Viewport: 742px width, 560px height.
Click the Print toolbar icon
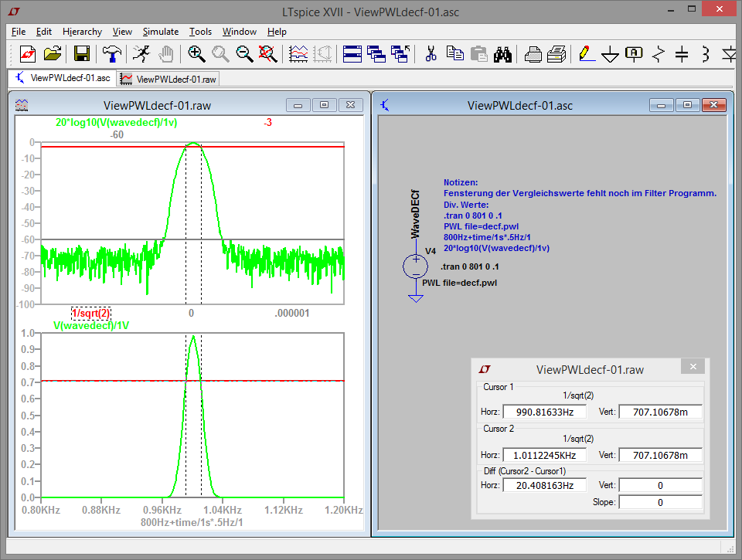pyautogui.click(x=533, y=54)
